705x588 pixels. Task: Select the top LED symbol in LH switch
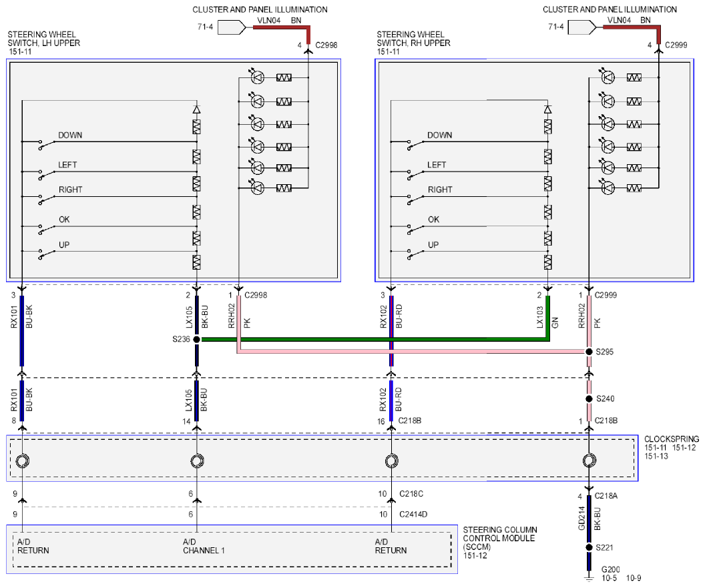(x=257, y=77)
